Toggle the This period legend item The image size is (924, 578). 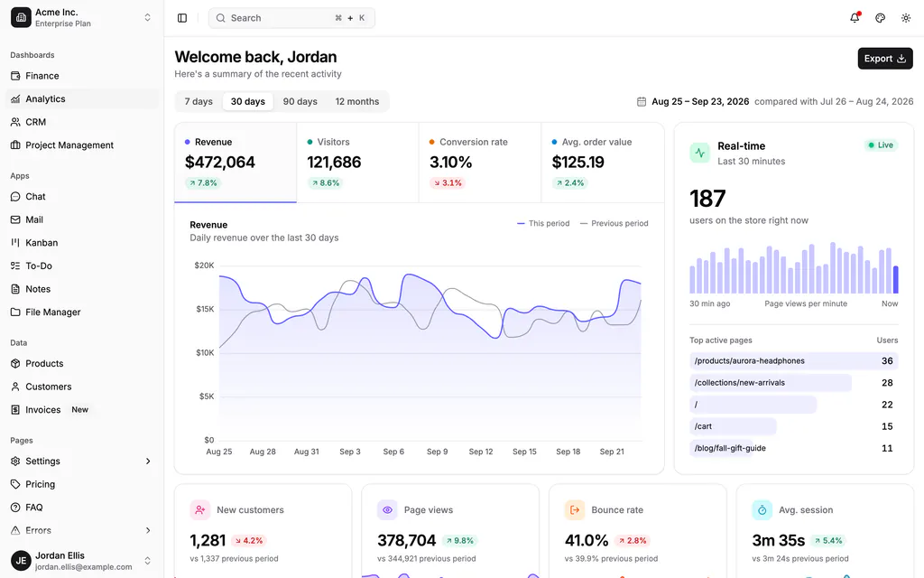coord(543,224)
